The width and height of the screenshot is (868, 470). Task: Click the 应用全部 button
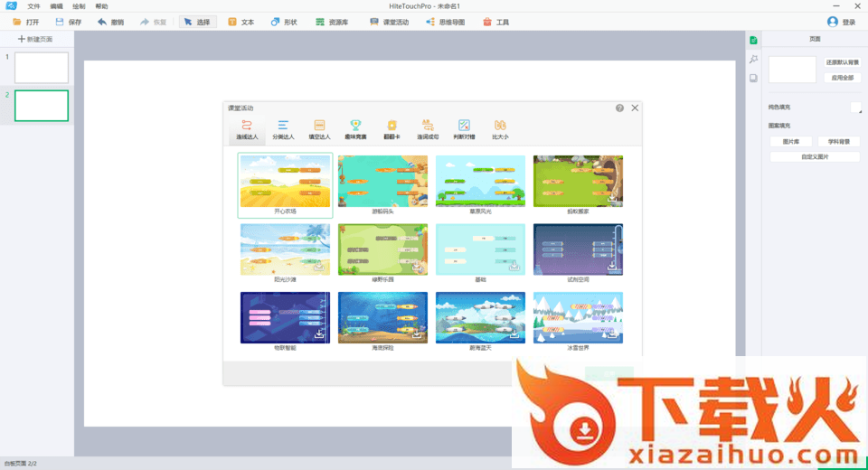(843, 78)
